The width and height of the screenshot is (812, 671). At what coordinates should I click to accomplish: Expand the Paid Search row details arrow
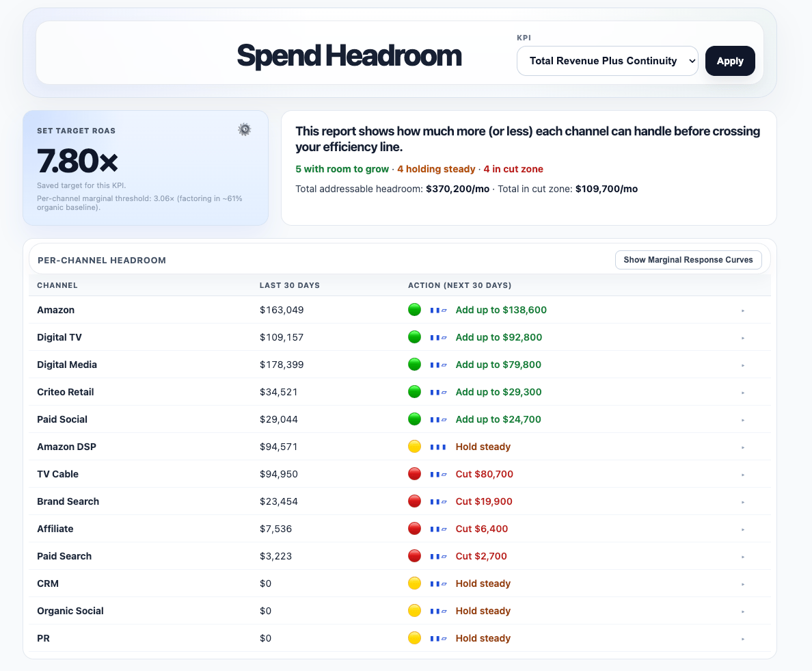coord(742,557)
